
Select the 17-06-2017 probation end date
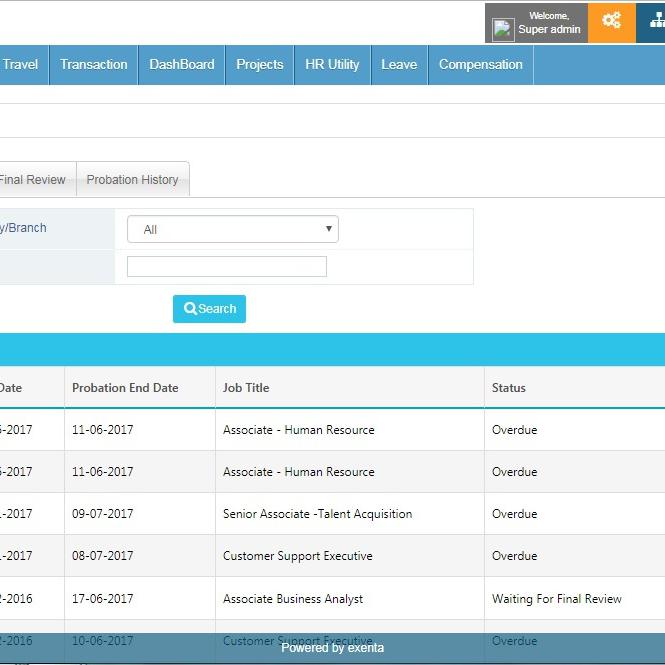(x=103, y=599)
